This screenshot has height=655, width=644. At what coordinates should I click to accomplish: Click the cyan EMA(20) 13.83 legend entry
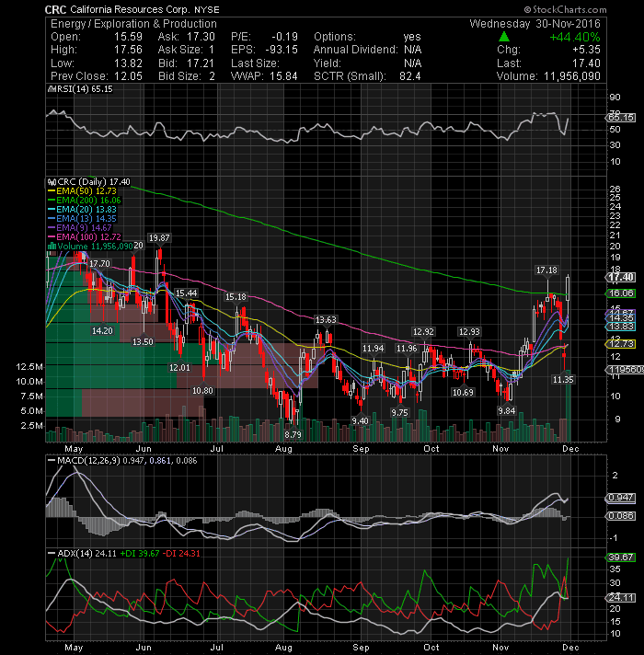(82, 210)
